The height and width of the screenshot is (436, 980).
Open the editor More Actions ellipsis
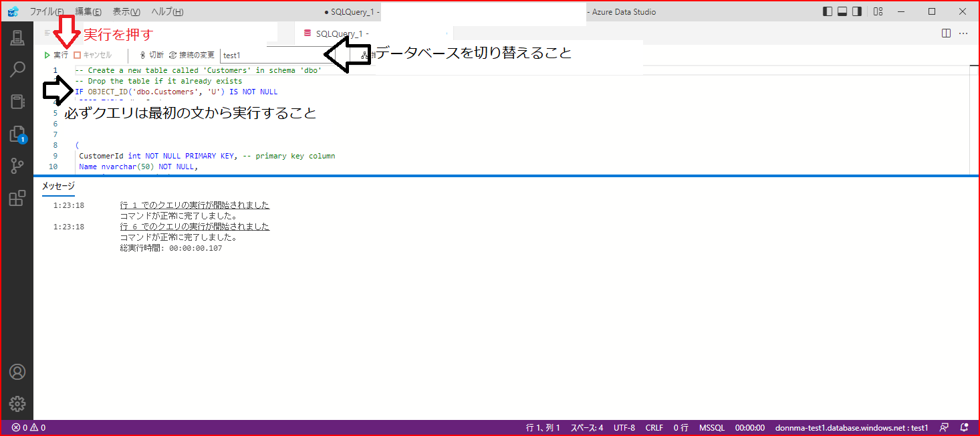click(963, 33)
